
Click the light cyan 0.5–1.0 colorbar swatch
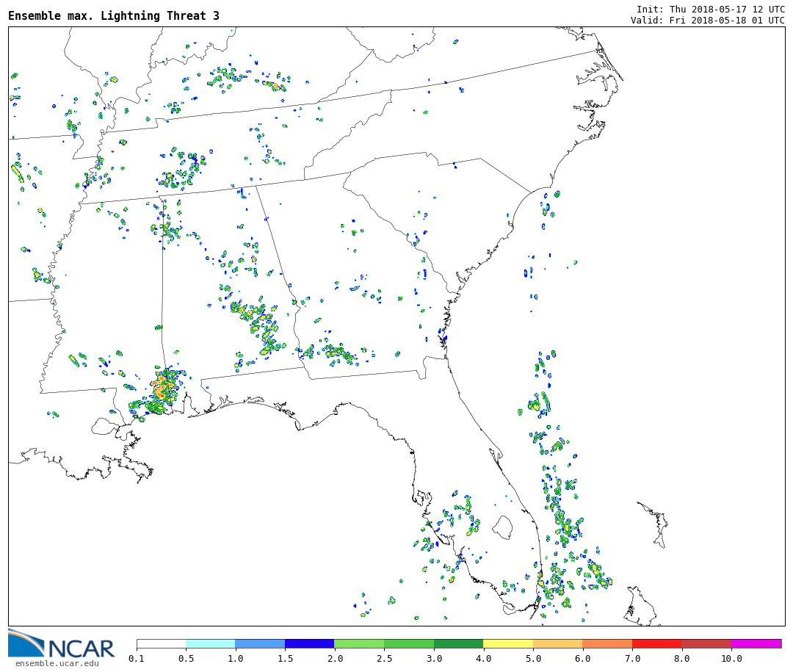(210, 643)
